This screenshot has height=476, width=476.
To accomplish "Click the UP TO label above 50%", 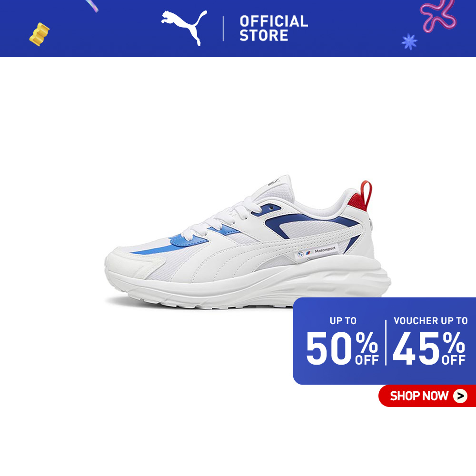I will point(343,320).
